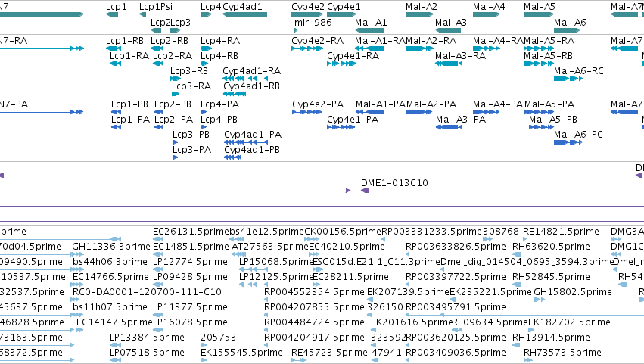644x364 pixels.
Task: Select the Mal-A5 gene feature
Action: 539,14
